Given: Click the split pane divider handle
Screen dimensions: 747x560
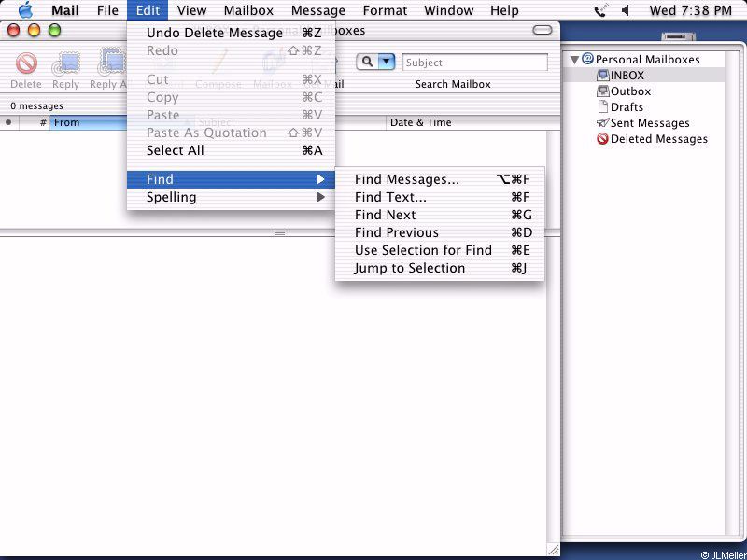Looking at the screenshot, I should click(279, 232).
